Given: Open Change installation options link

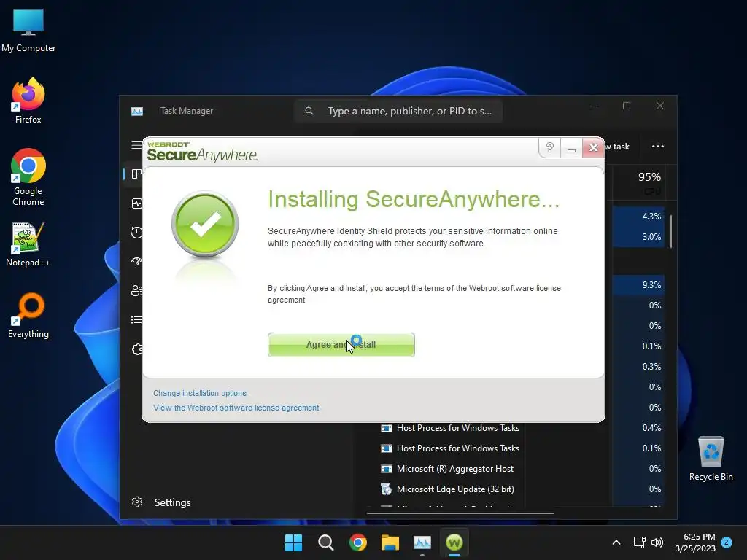Looking at the screenshot, I should (x=200, y=393).
